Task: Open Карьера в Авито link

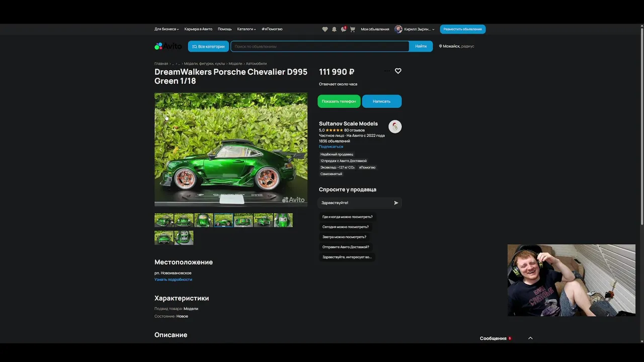Action: click(x=198, y=29)
